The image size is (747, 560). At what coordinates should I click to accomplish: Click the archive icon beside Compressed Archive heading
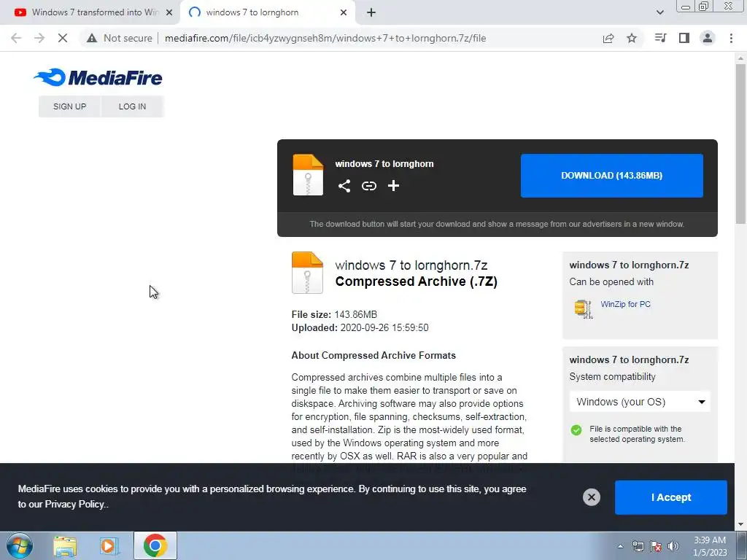coord(307,273)
